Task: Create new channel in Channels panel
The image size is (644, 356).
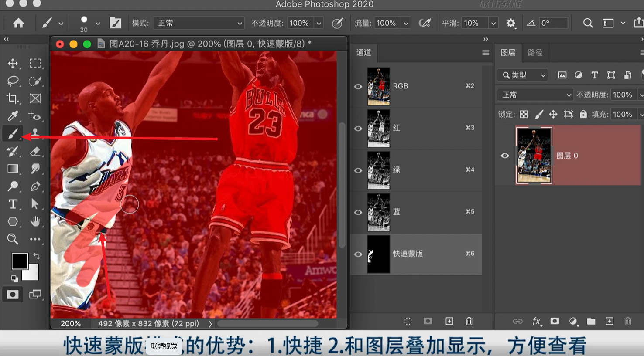Action: click(x=449, y=321)
